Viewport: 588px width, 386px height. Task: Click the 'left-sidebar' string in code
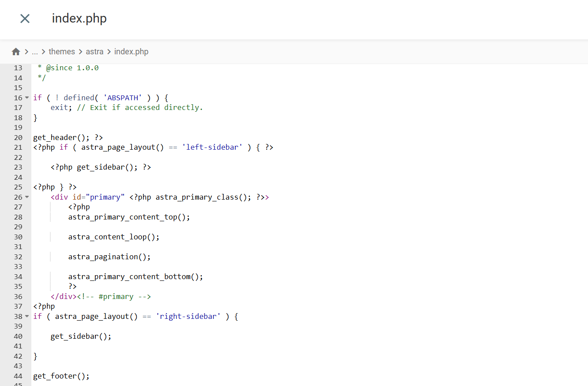click(x=212, y=147)
